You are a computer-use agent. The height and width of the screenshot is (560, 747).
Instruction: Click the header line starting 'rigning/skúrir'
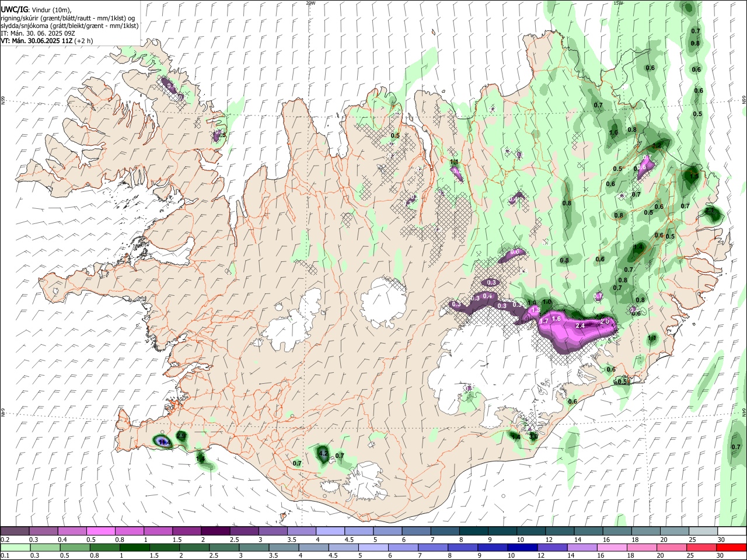pyautogui.click(x=67, y=18)
